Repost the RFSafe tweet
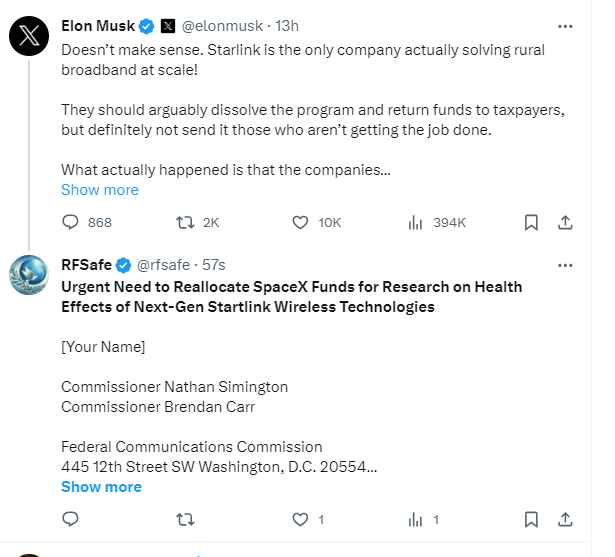Viewport: 615px width, 557px height. point(185,519)
